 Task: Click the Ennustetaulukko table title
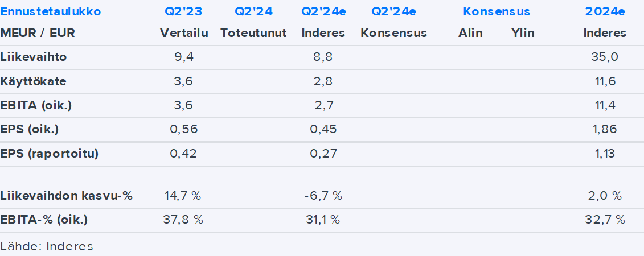[x=51, y=11]
